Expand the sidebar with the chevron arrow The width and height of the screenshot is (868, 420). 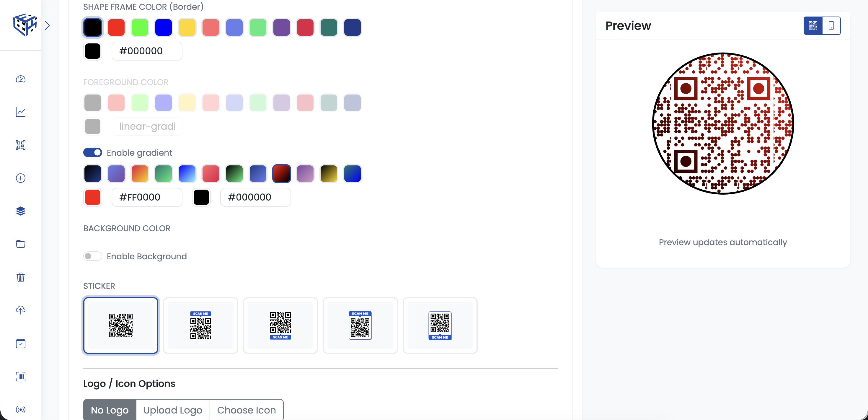(47, 25)
